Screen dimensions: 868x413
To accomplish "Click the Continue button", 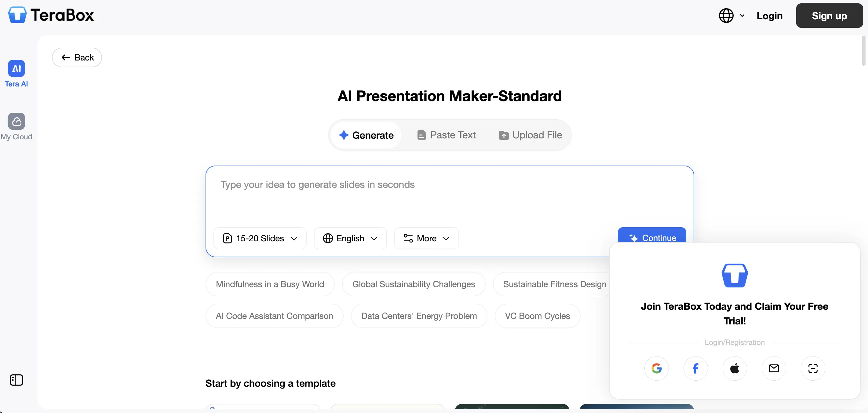I will [x=652, y=235].
